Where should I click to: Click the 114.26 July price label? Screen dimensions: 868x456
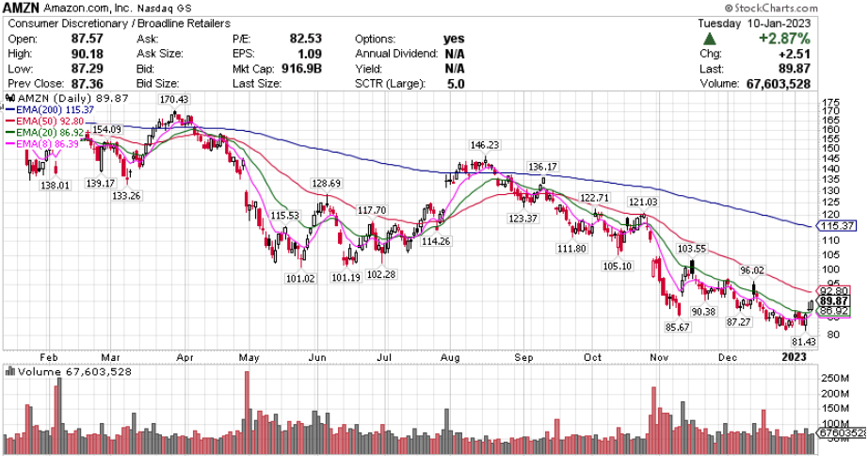436,241
